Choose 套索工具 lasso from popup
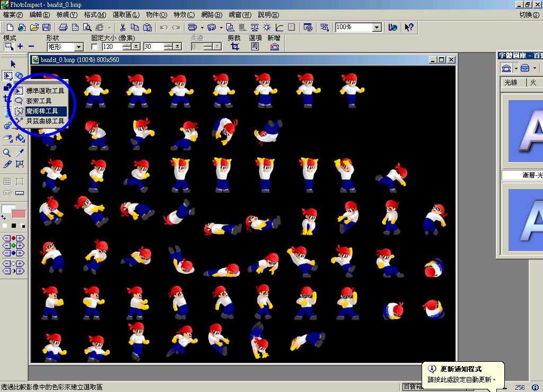543x392 pixels. point(40,101)
